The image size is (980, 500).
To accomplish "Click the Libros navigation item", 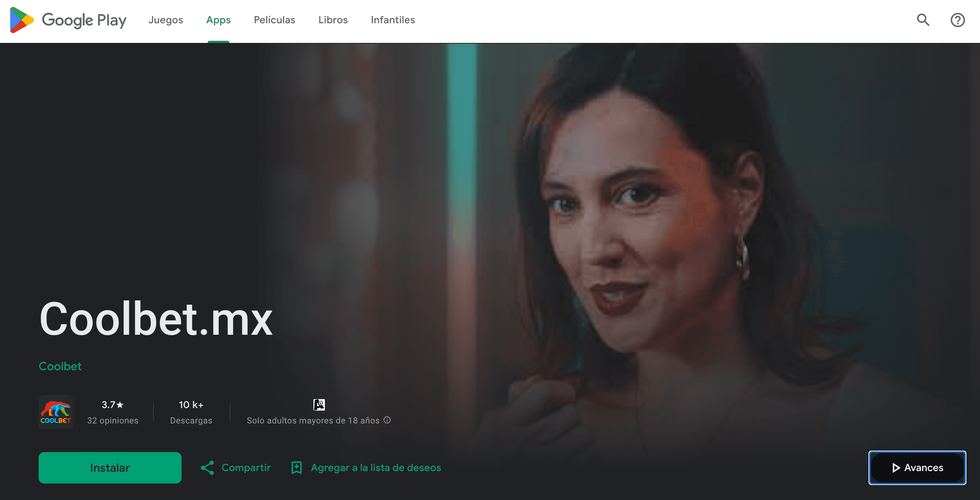I will tap(333, 20).
